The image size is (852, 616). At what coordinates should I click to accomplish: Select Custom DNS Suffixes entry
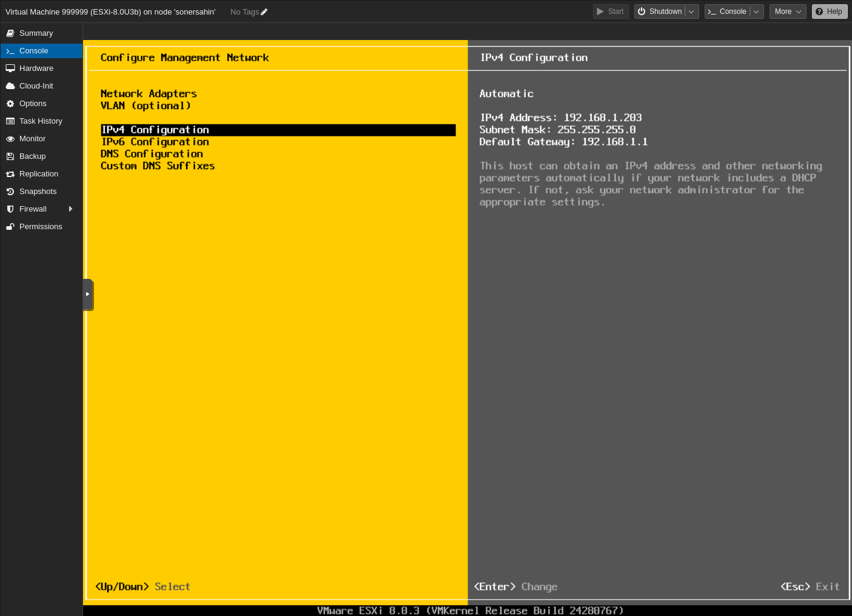158,166
